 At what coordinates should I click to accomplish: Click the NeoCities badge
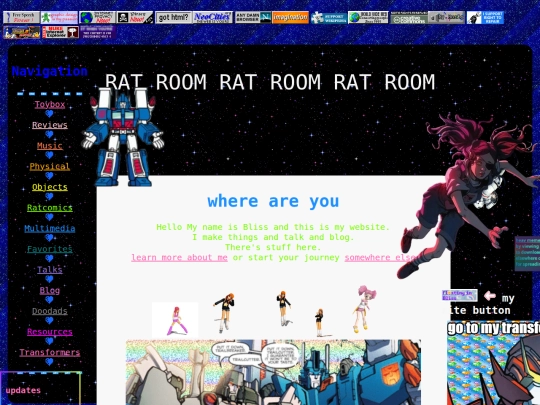[212, 17]
